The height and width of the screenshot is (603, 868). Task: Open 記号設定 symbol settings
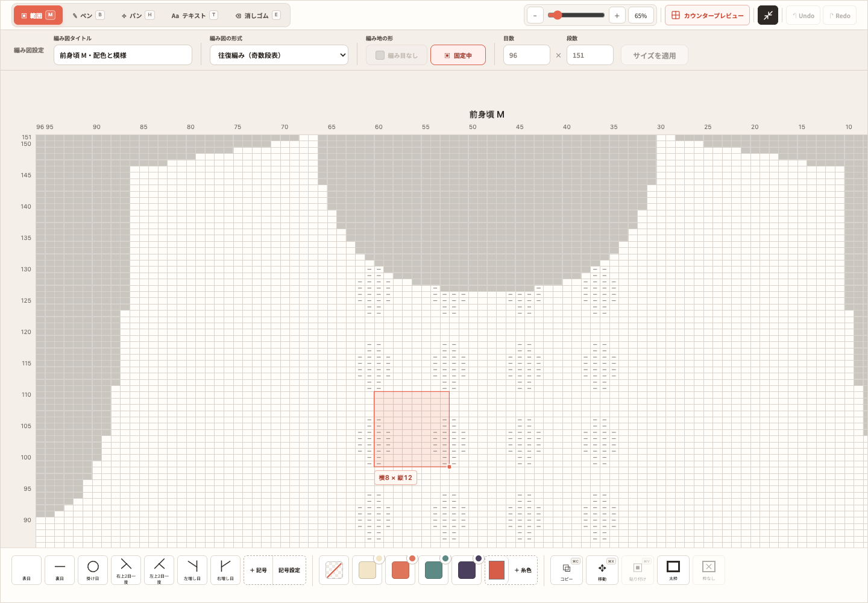click(x=289, y=570)
